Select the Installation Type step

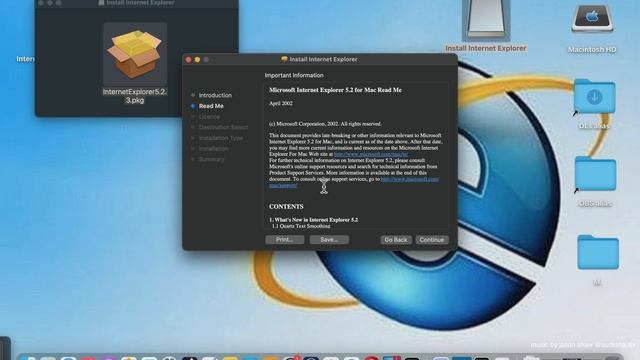[x=220, y=138]
